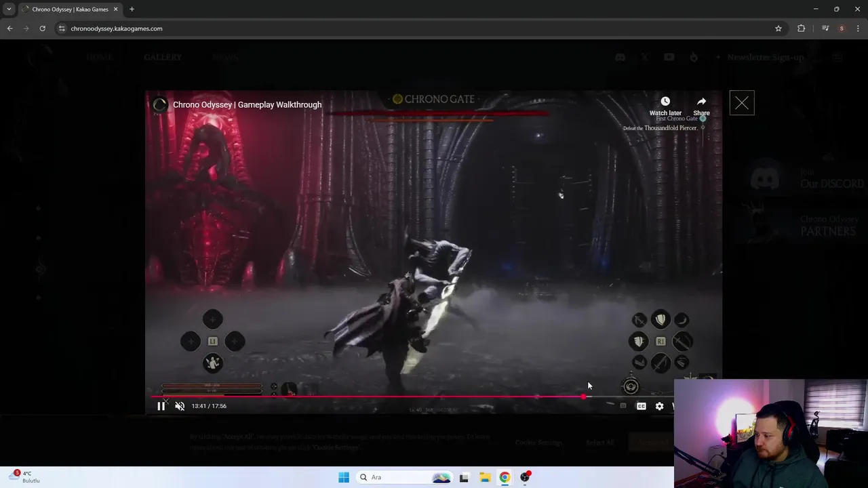This screenshot has width=868, height=488.
Task: Go back to the previous page
Action: tap(9, 28)
